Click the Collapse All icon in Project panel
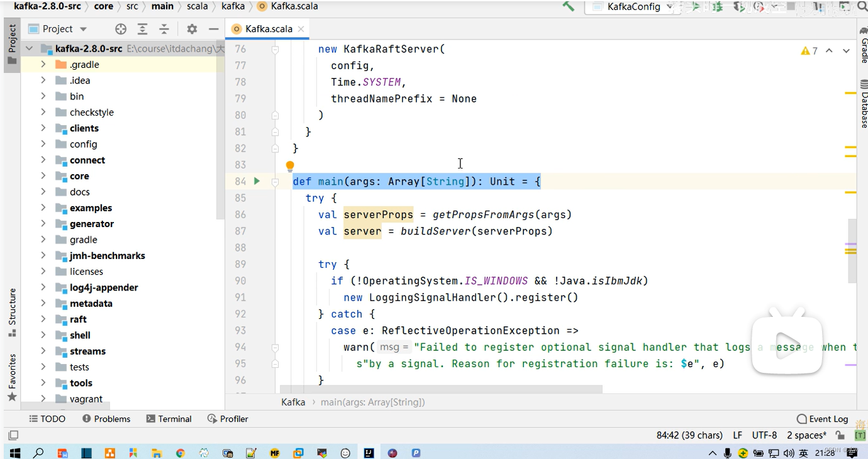The width and height of the screenshot is (868, 459). 164,29
